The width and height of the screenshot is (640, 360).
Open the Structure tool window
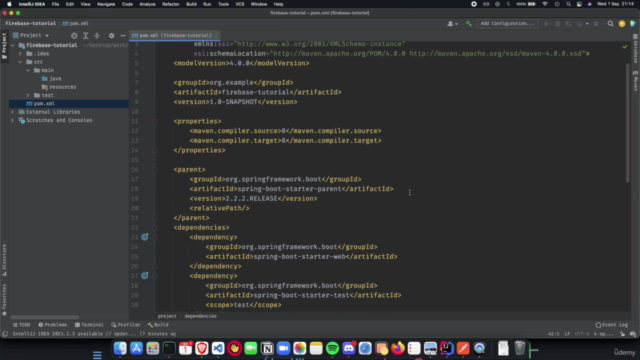coord(4,260)
